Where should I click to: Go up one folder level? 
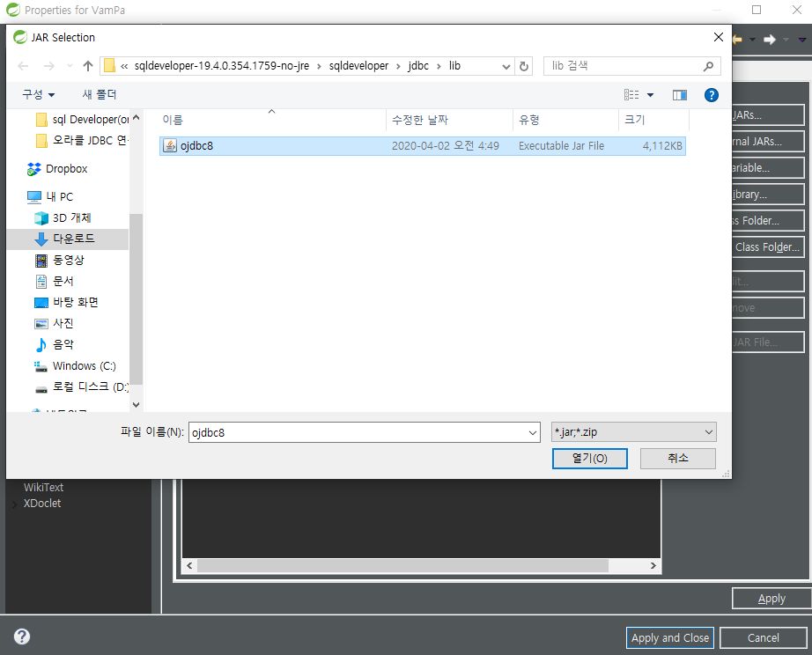87,66
